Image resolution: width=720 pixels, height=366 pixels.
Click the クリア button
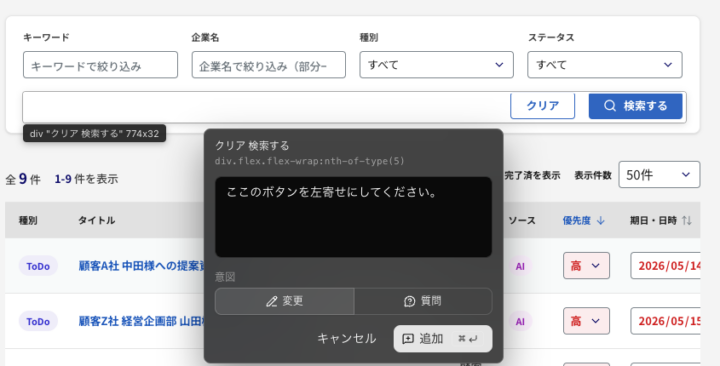pos(542,106)
